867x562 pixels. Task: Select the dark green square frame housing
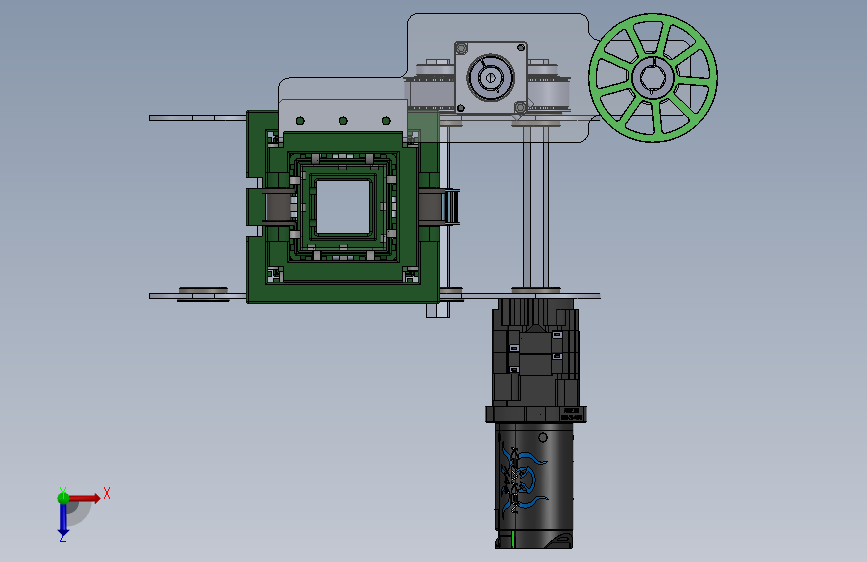[x=343, y=207]
